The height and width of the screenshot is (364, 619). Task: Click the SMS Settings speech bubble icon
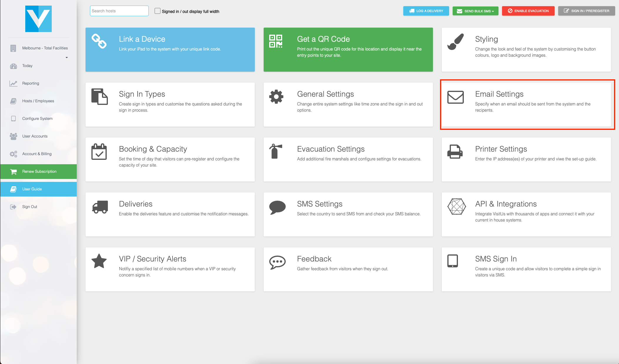tap(277, 207)
